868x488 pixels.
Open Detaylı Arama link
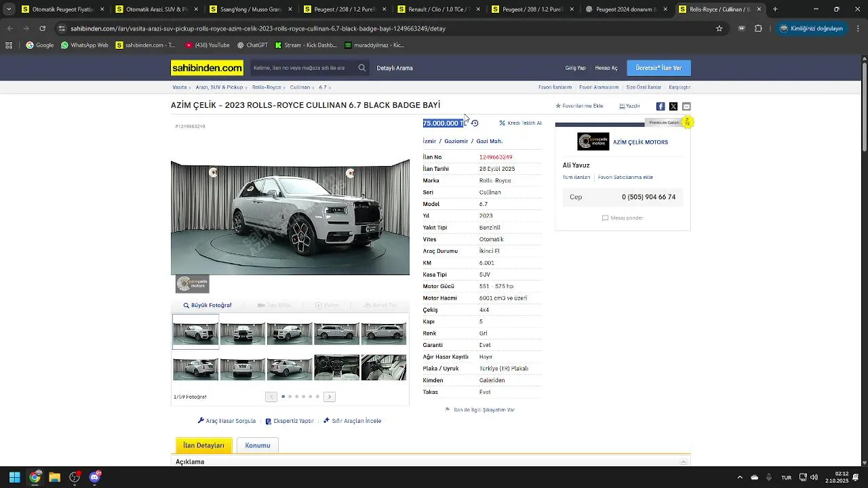(395, 68)
